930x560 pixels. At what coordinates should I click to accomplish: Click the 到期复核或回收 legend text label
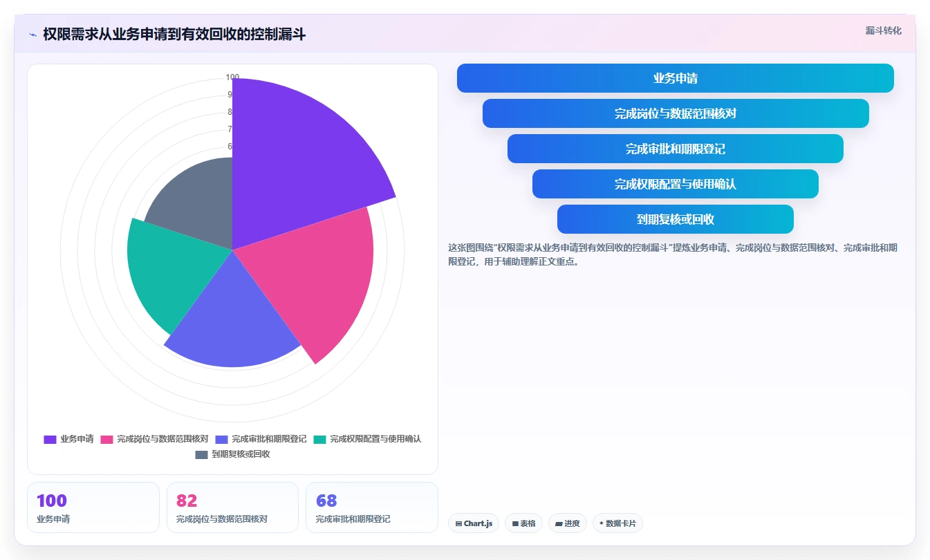point(241,454)
